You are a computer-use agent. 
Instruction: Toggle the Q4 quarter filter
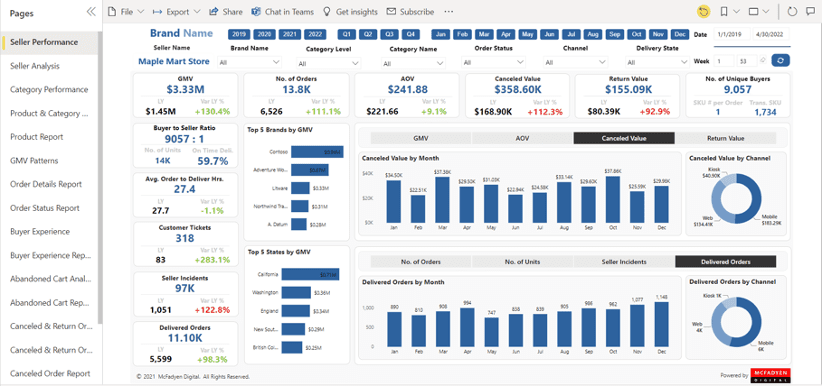(x=411, y=34)
